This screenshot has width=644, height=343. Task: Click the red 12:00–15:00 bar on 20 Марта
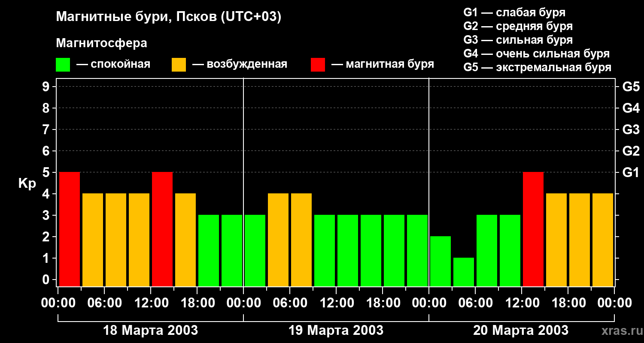[533, 229]
